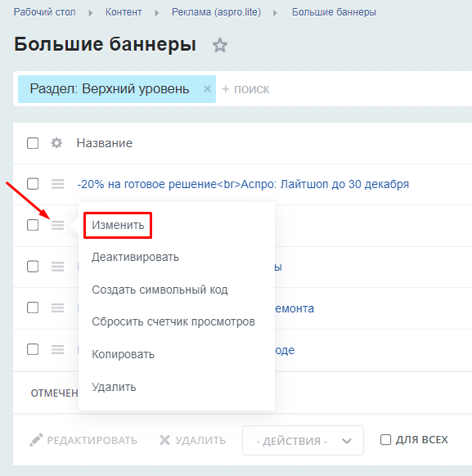Screen dimensions: 472x476
Task: Open hamburger actions menu for fourth row
Action: [57, 308]
